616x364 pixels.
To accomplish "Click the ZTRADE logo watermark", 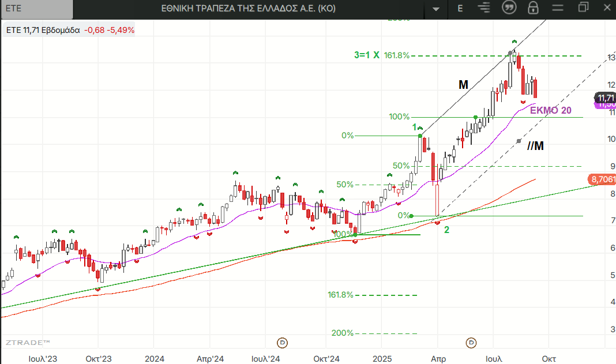I will [28, 343].
